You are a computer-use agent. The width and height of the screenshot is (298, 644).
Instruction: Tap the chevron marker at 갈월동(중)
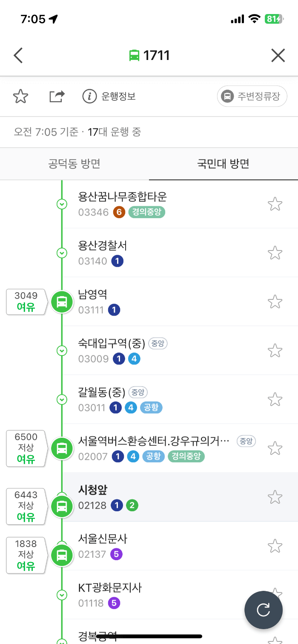coord(62,399)
